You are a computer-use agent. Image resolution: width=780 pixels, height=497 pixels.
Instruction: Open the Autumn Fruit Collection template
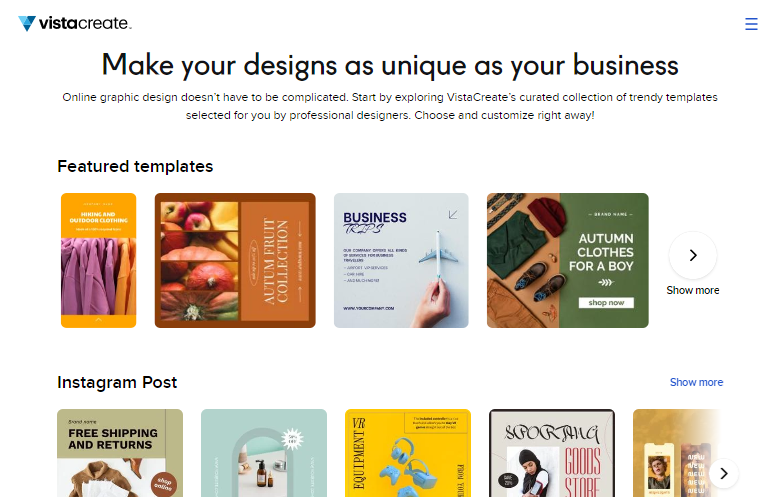coord(235,260)
